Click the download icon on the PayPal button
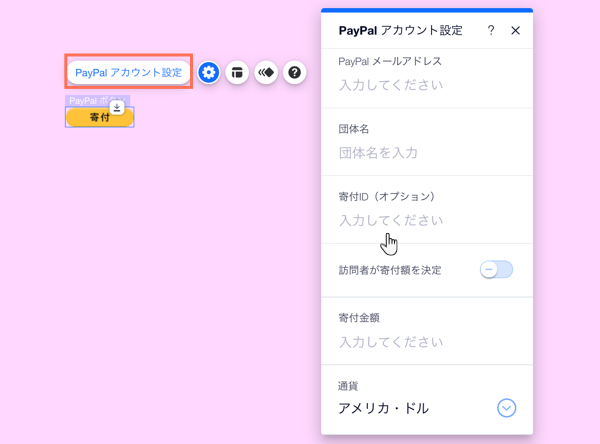 (117, 108)
